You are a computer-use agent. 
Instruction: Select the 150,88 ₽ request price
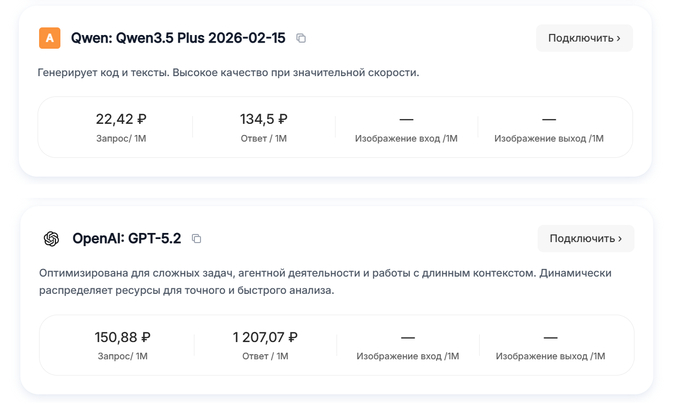tap(122, 338)
